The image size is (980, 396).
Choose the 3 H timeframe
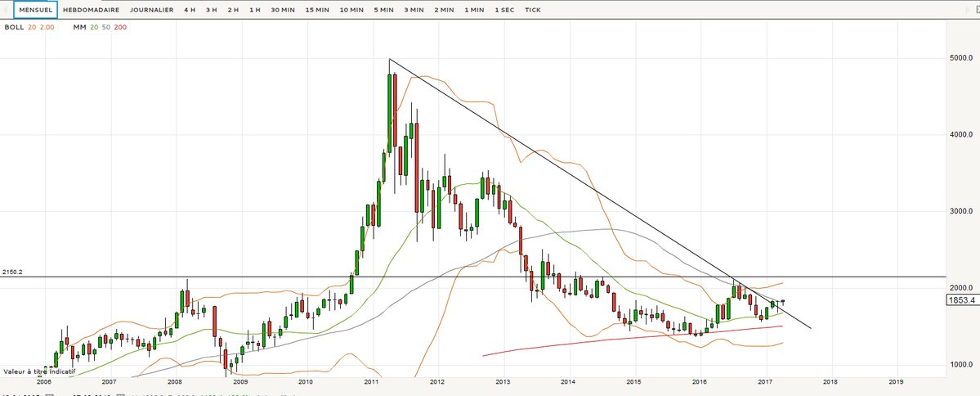[211, 10]
